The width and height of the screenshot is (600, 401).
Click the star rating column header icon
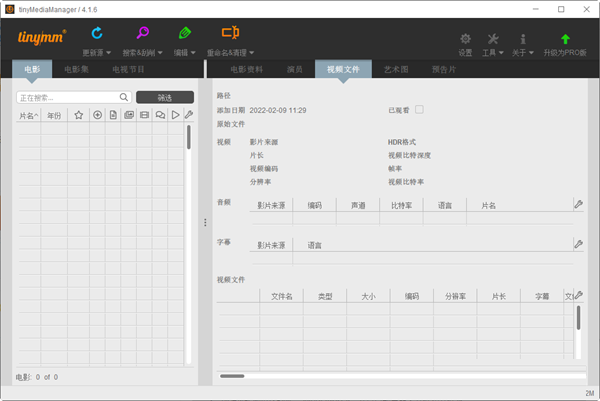click(79, 115)
